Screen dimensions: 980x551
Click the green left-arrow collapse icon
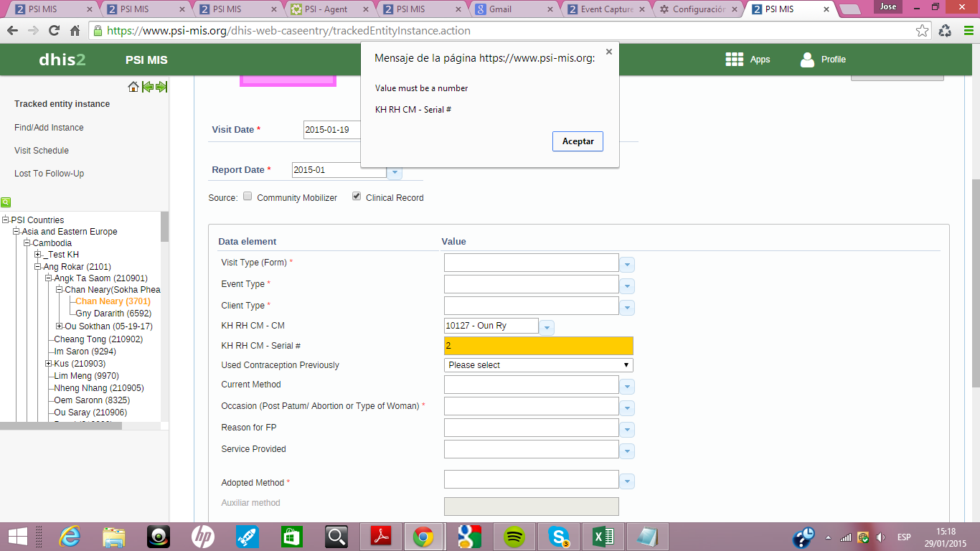148,87
